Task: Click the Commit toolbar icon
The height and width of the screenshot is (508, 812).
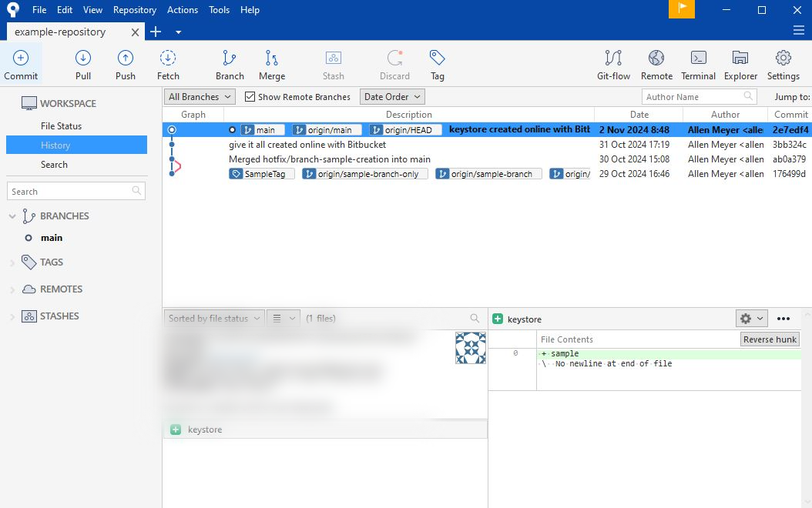Action: coord(21,58)
